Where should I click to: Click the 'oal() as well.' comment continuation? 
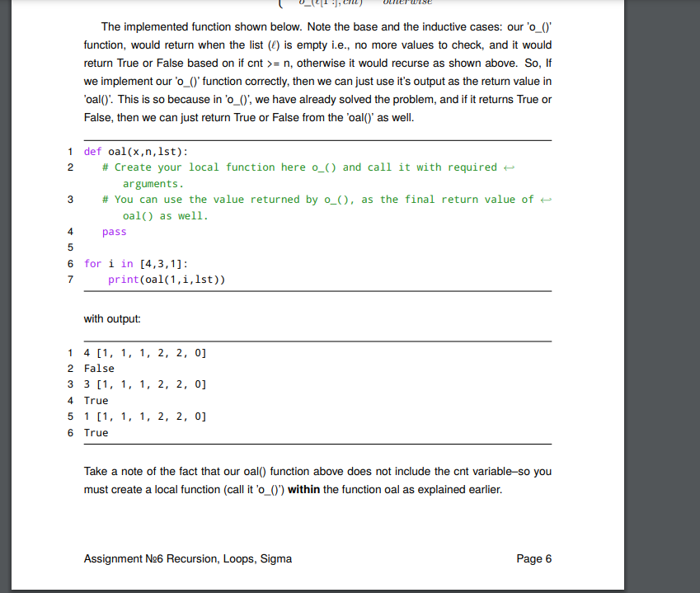(x=166, y=216)
